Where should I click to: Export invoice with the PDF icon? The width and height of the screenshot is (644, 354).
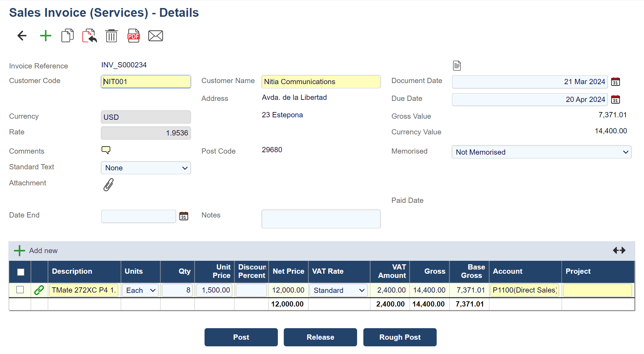click(x=133, y=36)
